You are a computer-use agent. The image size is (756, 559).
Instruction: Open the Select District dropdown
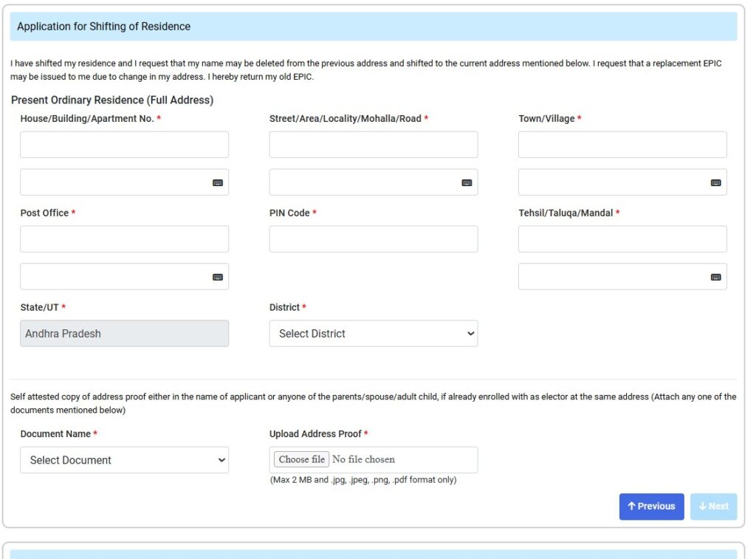click(x=373, y=333)
